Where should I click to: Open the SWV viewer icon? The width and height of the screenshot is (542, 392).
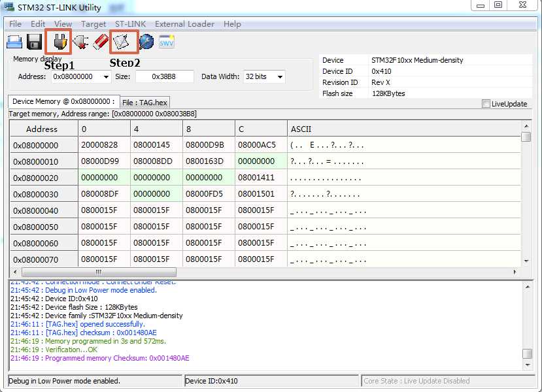(x=167, y=42)
